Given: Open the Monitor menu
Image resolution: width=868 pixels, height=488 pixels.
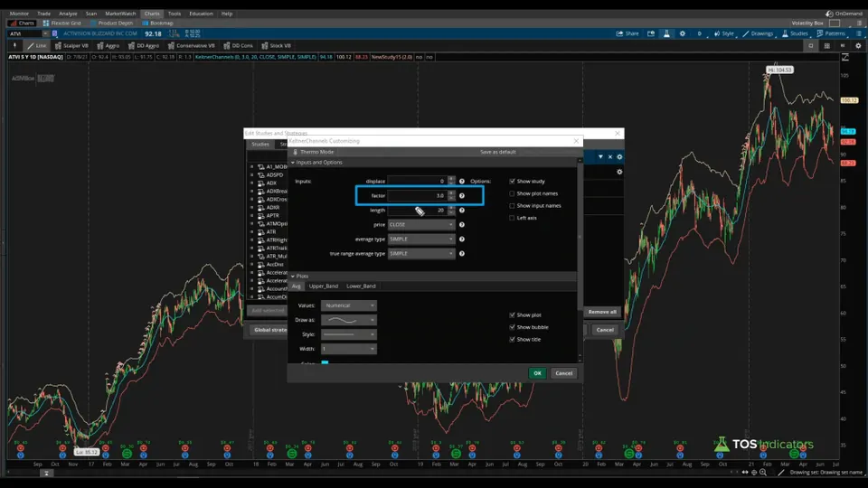Looking at the screenshot, I should 19,14.
